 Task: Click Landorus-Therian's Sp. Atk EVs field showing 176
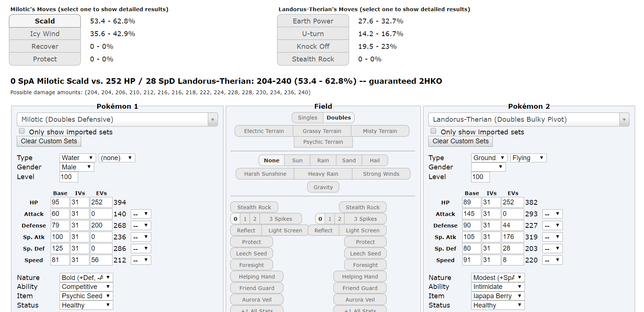click(513, 237)
